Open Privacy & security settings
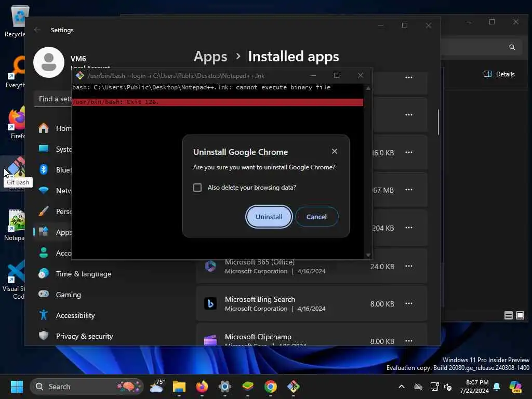 click(x=84, y=336)
